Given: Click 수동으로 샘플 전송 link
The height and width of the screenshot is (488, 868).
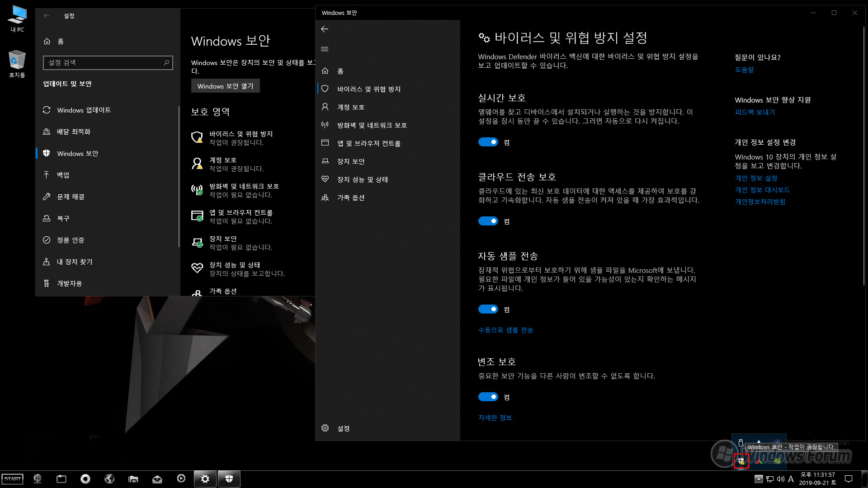Looking at the screenshot, I should (505, 330).
